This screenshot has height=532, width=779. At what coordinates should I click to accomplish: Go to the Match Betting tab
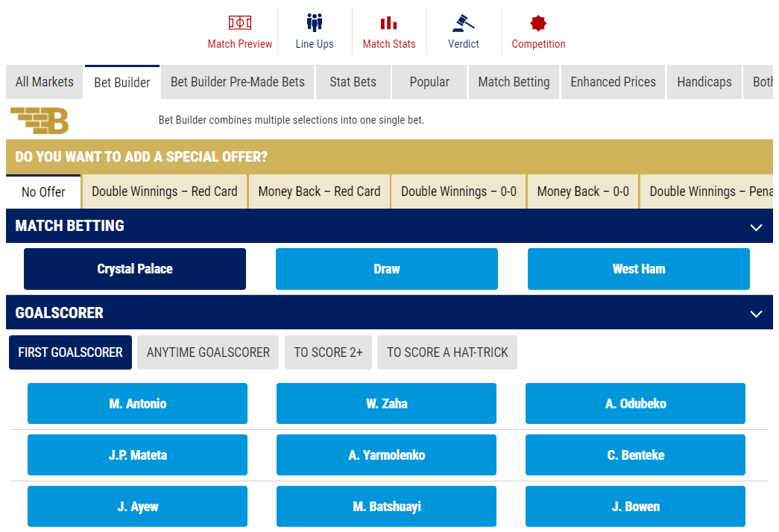tap(514, 82)
